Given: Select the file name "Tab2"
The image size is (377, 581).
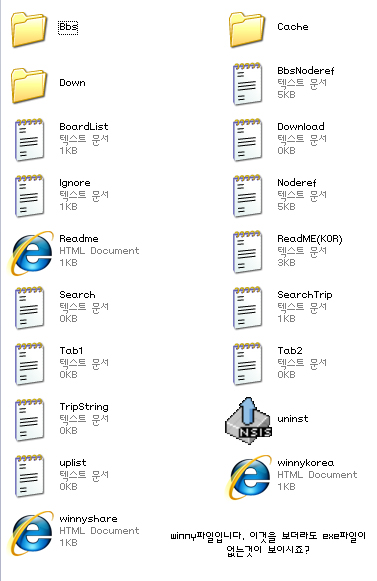Looking at the screenshot, I should click(290, 351).
